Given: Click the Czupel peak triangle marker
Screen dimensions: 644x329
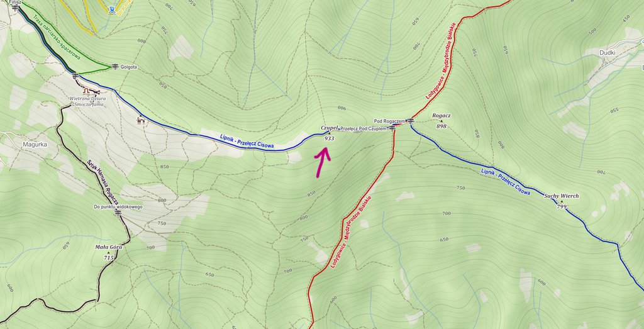Looking at the screenshot, I should 328,133.
